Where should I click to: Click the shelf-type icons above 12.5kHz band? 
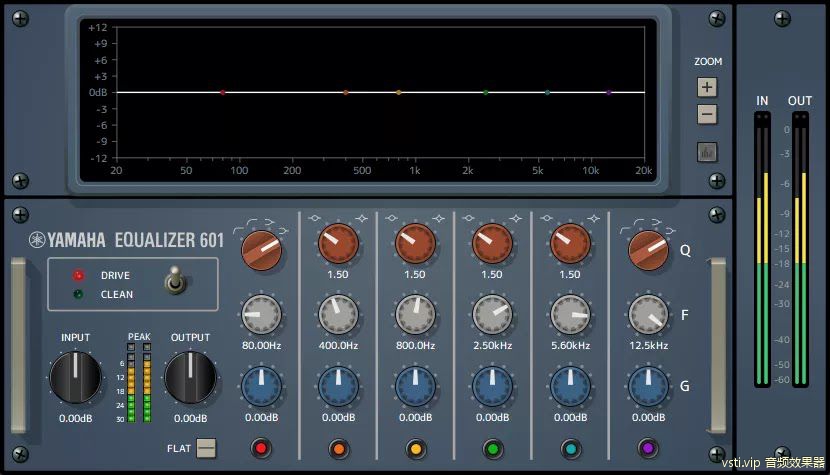pos(648,226)
